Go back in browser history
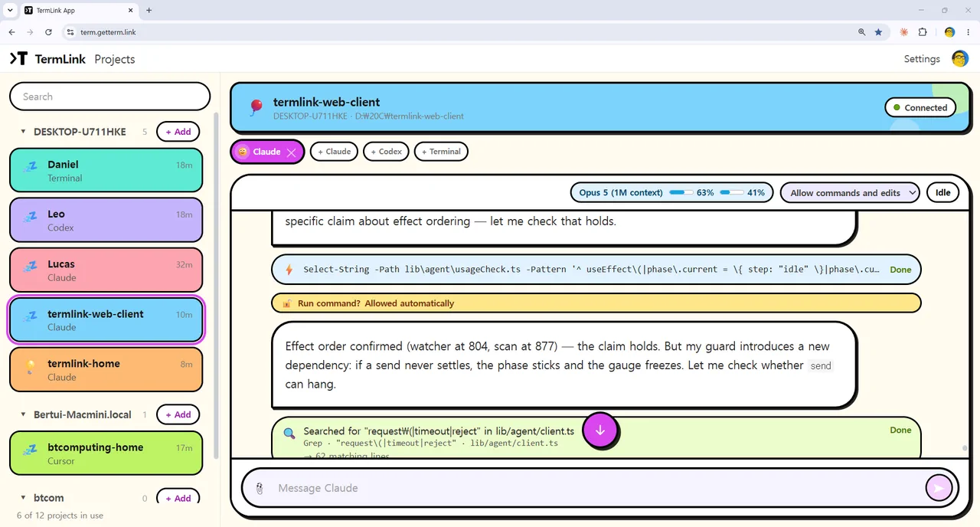Viewport: 980px width, 527px height. pyautogui.click(x=11, y=32)
